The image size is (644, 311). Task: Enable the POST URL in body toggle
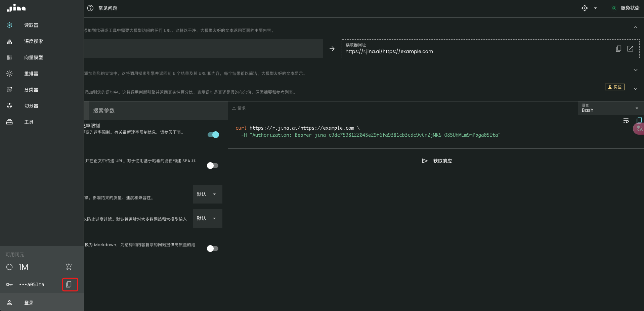(x=212, y=166)
